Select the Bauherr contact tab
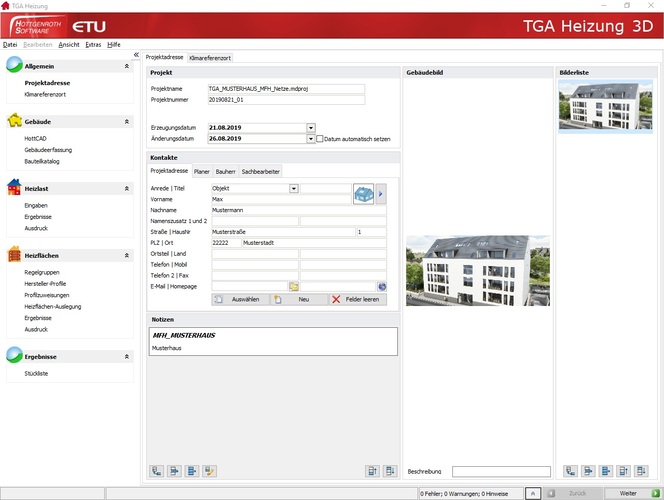The width and height of the screenshot is (664, 500). point(226,172)
